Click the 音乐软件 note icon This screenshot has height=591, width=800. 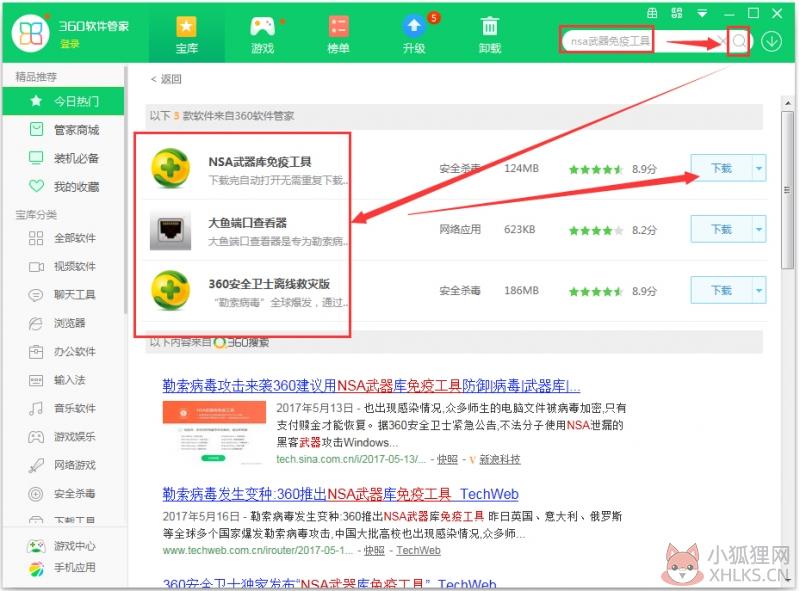pos(36,408)
